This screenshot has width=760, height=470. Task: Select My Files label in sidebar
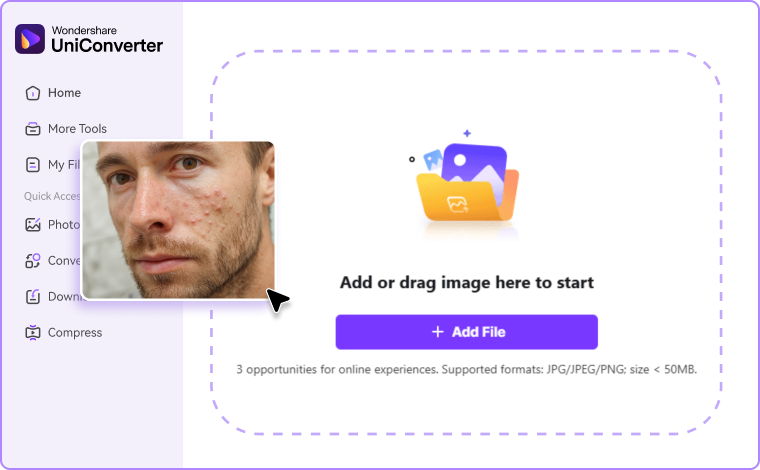pyautogui.click(x=64, y=165)
